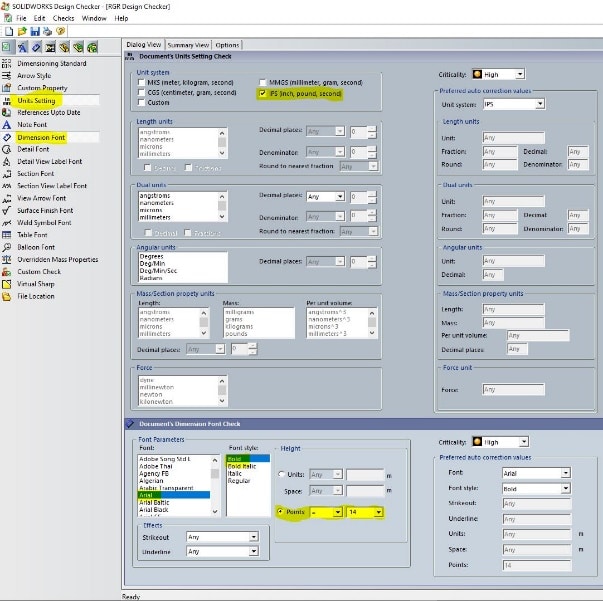Screen dimensions: 603x601
Task: Open the preferred Font Arial dropdown
Action: (x=565, y=473)
